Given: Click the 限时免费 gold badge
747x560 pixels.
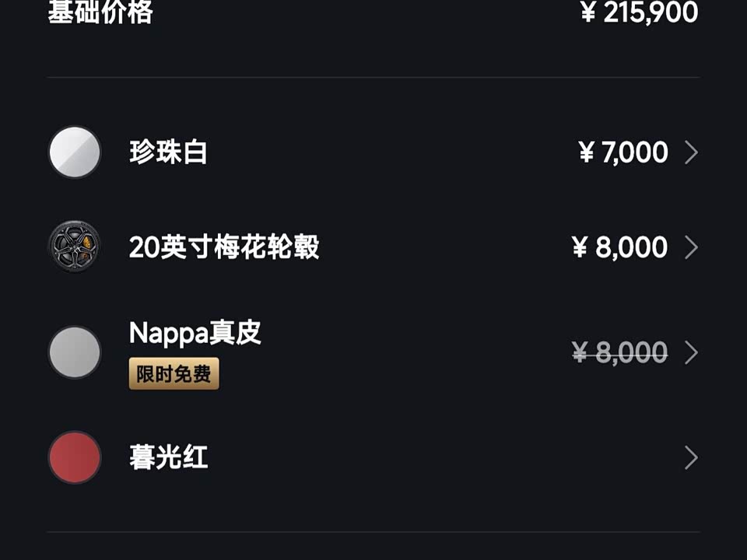Looking at the screenshot, I should point(174,374).
